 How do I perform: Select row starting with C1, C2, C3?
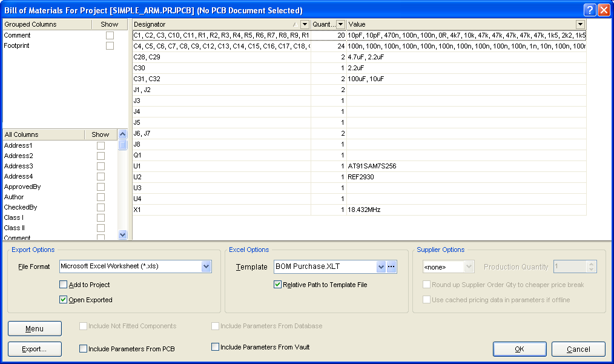pos(359,35)
